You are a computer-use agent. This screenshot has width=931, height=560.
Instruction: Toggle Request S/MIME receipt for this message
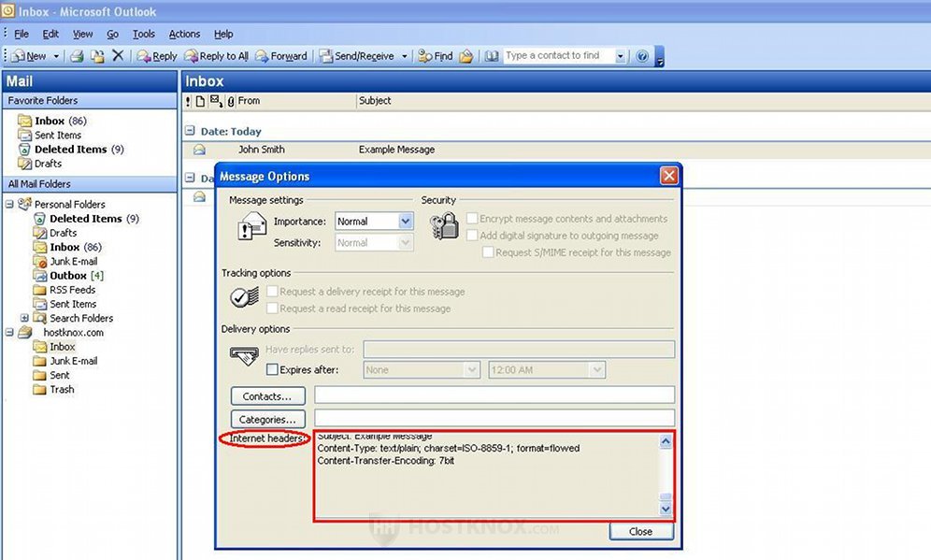click(488, 252)
